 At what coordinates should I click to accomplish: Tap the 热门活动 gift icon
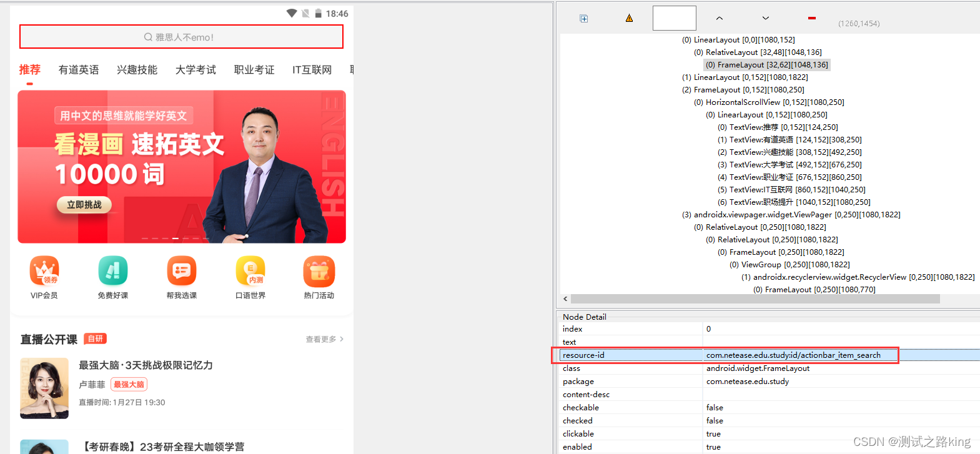click(x=319, y=272)
